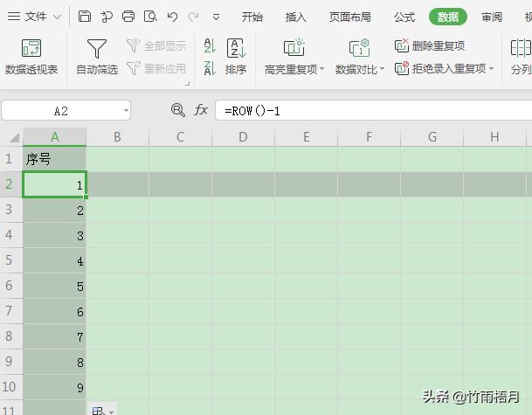Click 重新应用 reapply filter button
Viewport: 532px width, 415px height.
coord(156,68)
